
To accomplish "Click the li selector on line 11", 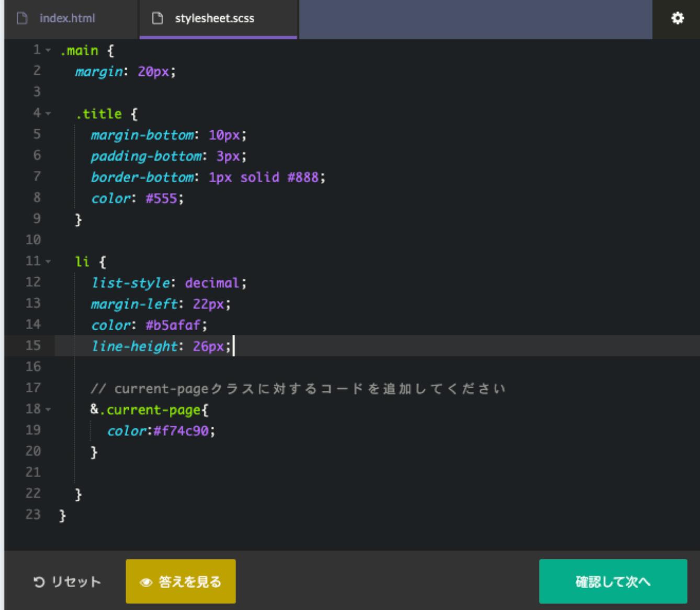I will (x=83, y=262).
